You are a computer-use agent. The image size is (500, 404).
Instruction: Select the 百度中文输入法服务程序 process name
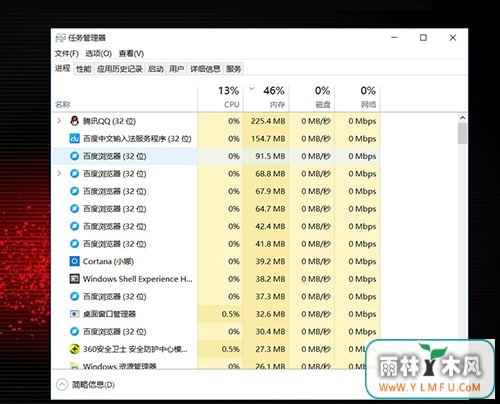(x=137, y=139)
